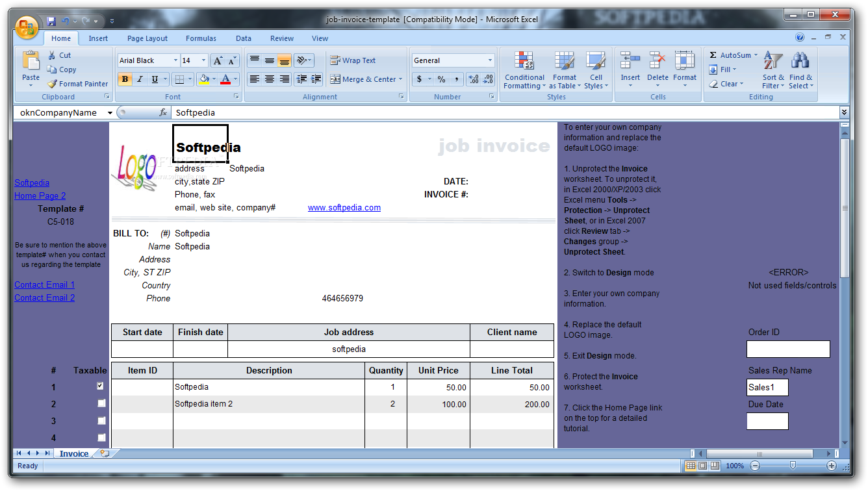Switch to Page Layout status bar view
Viewport: 868px width, 491px height.
(x=703, y=466)
